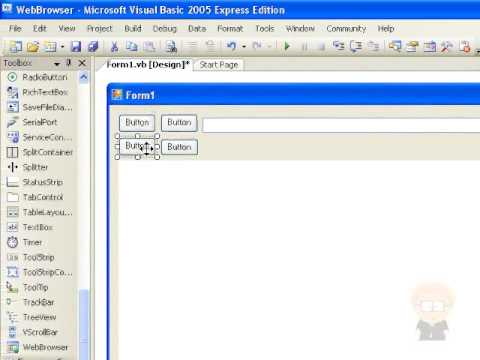Viewport: 480px width, 360px height.
Task: Close the Toolbox panel
Action: point(82,63)
